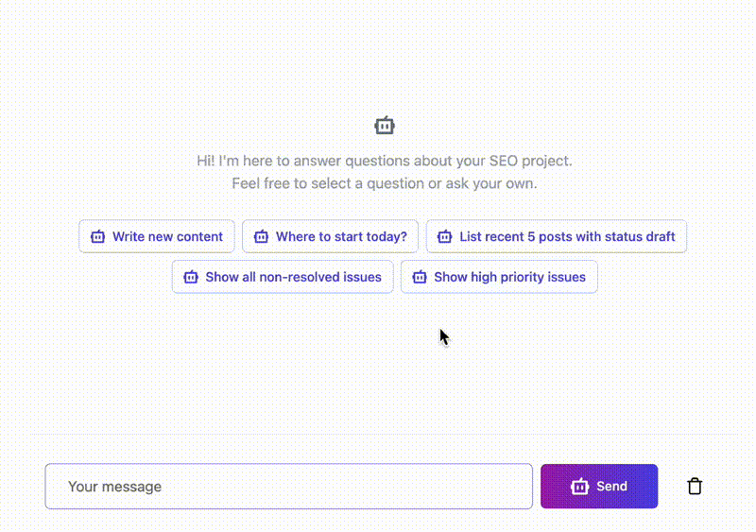Screen dimensions: 756x532
Task: Click the word "Send" on the gradient button
Action: 611,487
